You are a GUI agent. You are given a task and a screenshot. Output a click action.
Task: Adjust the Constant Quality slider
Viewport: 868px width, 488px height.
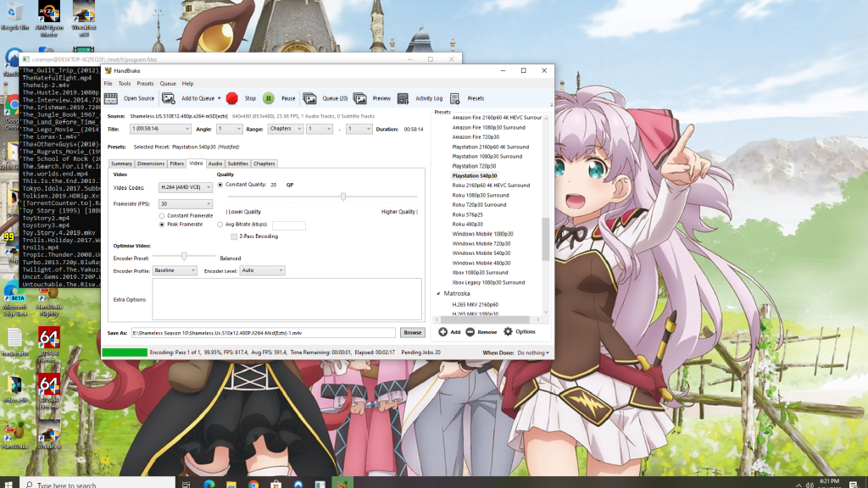[343, 197]
